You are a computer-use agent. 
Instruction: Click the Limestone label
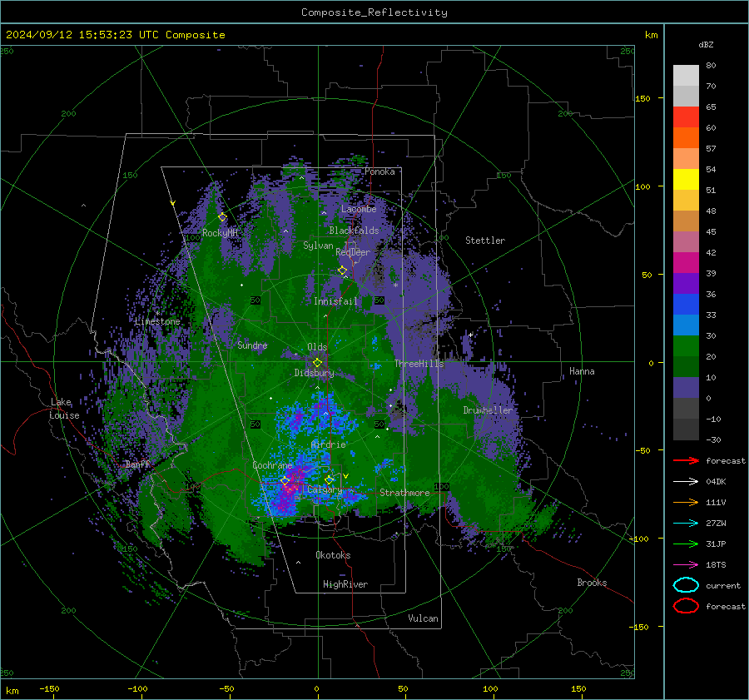(x=157, y=321)
